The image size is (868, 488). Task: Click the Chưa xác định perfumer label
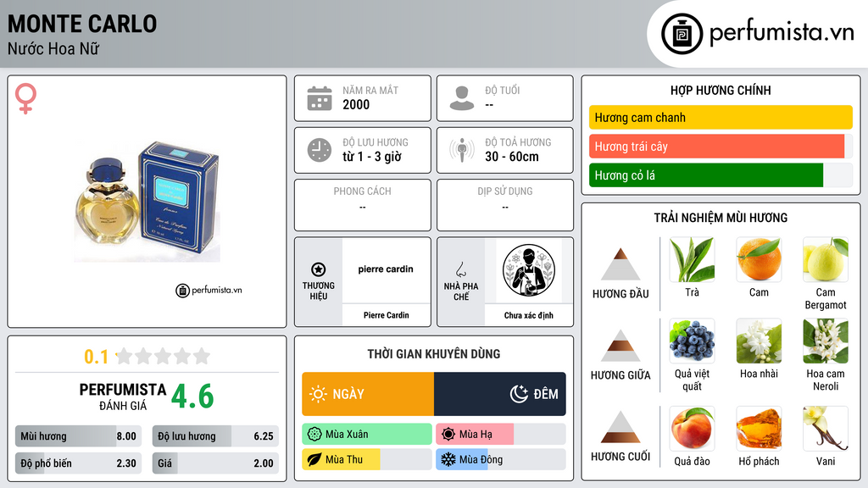click(x=529, y=315)
